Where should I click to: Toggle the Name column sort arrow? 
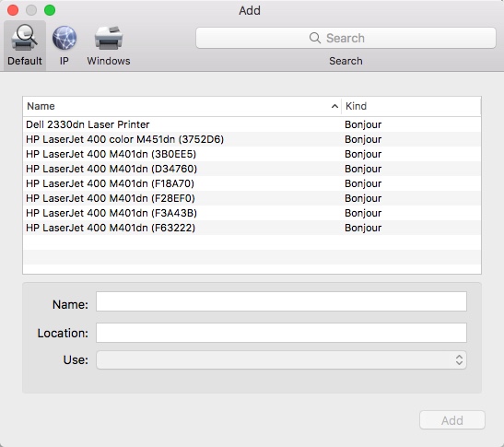[x=334, y=106]
